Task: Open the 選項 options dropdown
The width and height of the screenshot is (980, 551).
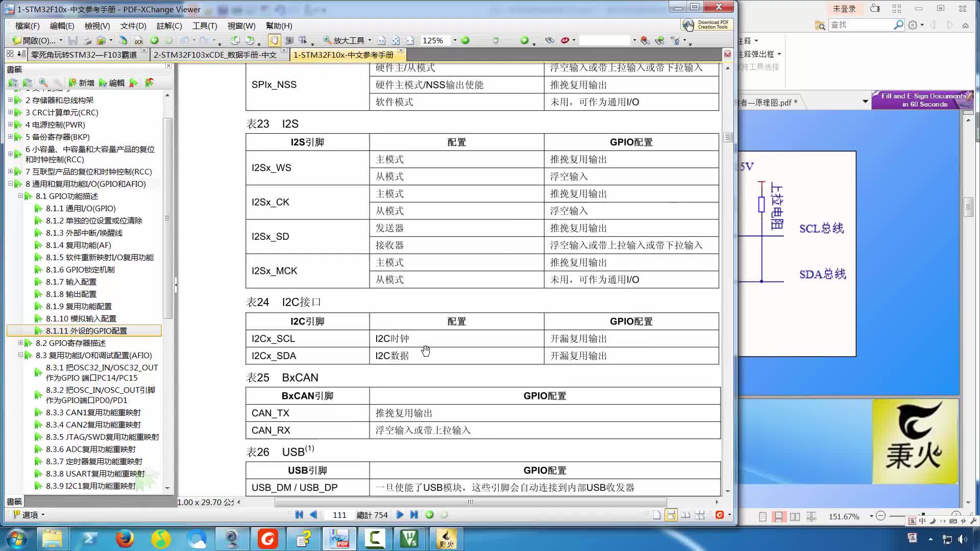Action: (x=28, y=515)
